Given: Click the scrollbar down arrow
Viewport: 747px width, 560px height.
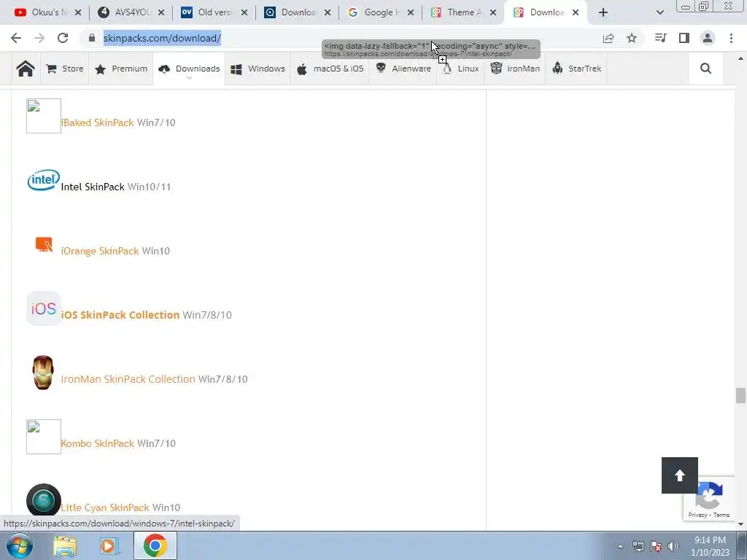Looking at the screenshot, I should 740,524.
